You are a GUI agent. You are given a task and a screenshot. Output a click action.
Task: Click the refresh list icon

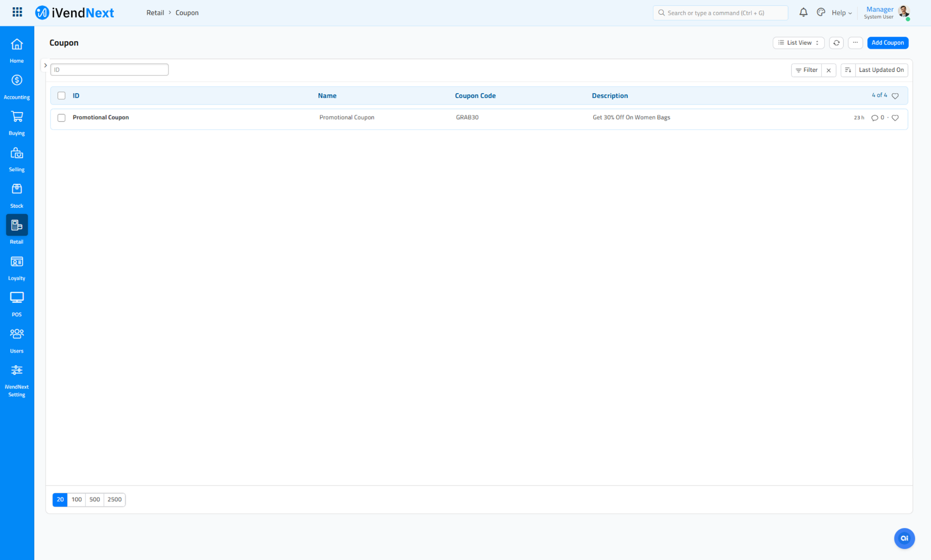[836, 43]
